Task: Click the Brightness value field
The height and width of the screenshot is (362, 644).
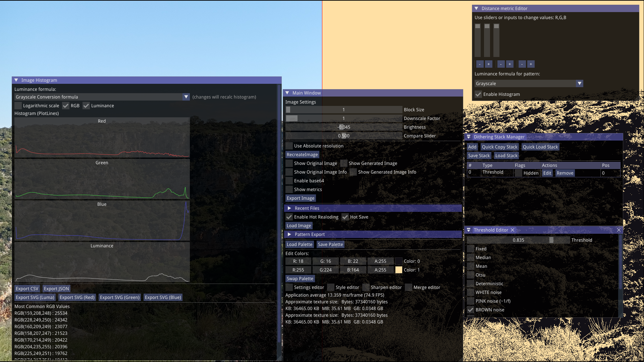Action: [344, 127]
